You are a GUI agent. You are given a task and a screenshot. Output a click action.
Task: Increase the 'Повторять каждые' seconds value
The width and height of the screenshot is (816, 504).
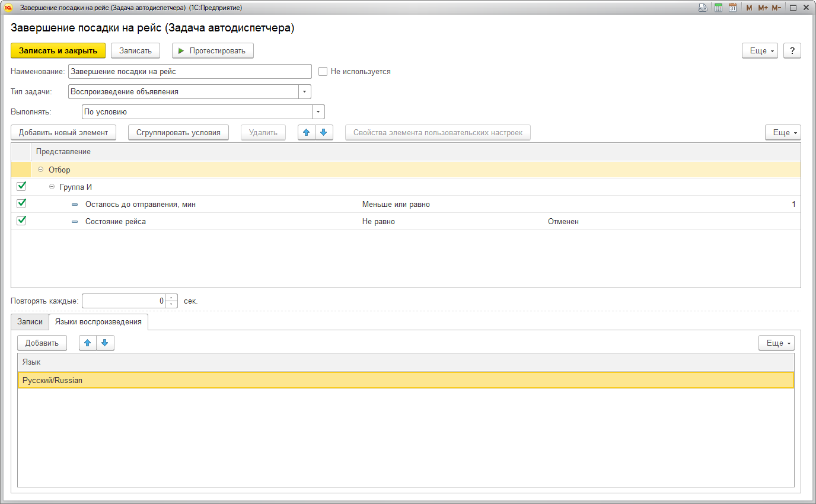(172, 298)
